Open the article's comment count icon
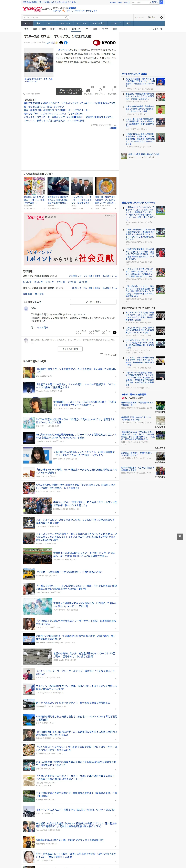 pos(49,43)
